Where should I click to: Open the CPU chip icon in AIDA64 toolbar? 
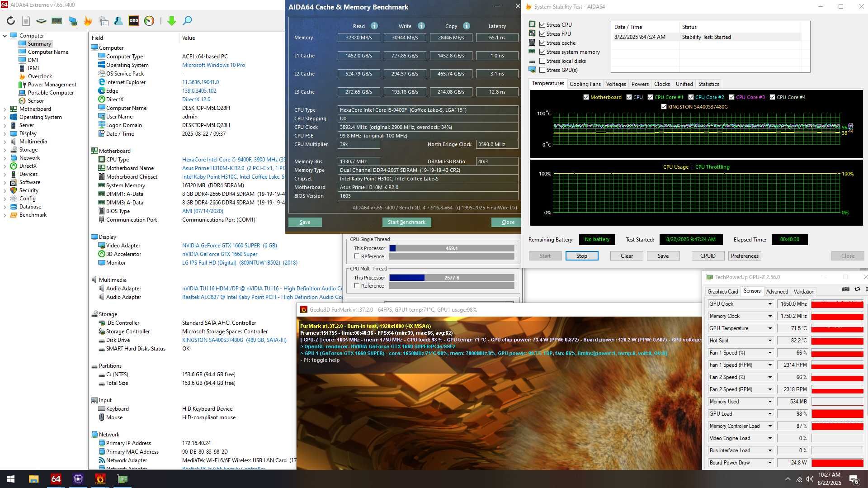tap(41, 21)
